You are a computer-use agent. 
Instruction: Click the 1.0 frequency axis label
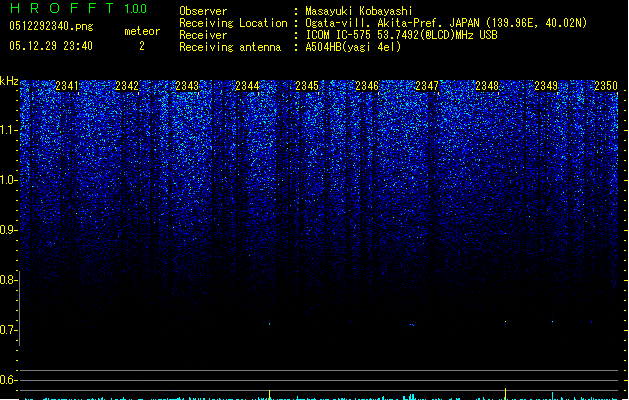pos(8,180)
